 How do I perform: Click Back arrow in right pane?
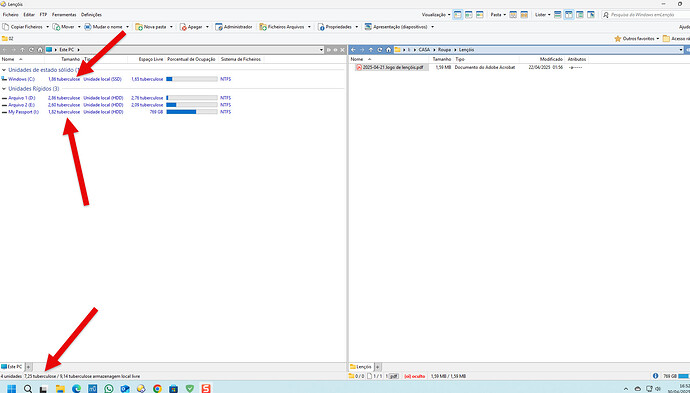click(x=353, y=50)
